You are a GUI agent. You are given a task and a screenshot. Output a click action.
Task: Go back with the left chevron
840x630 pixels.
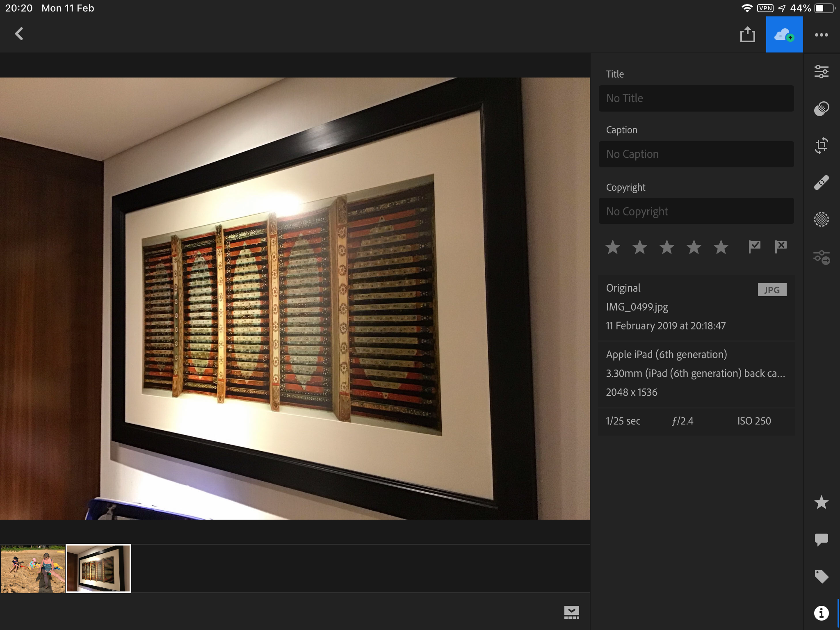[x=19, y=34]
